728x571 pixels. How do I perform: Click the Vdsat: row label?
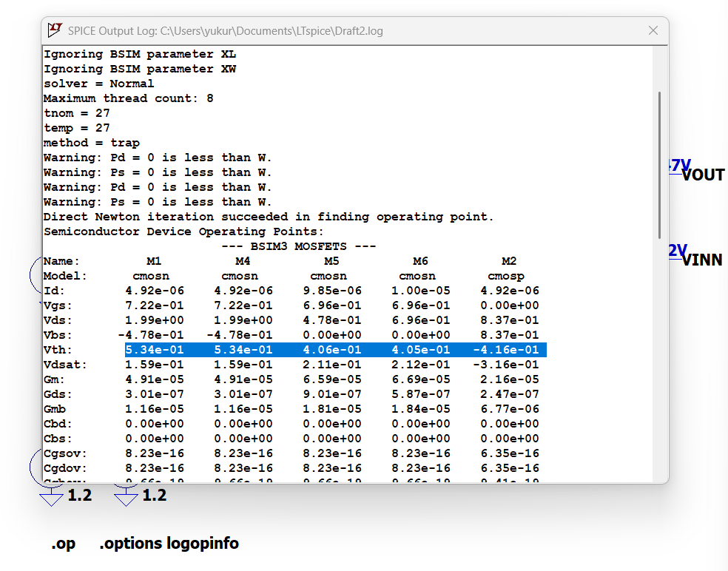pos(65,365)
